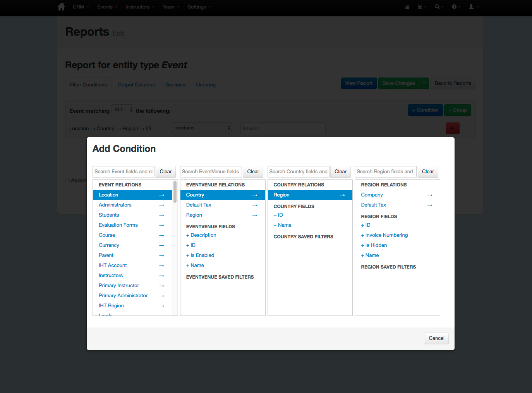This screenshot has height=393, width=532.
Task: Open the search magnifier icon menu
Action: pyautogui.click(x=439, y=7)
